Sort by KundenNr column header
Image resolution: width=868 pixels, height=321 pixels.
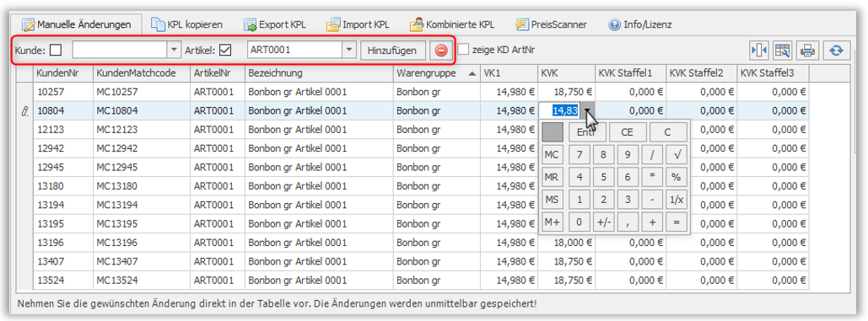(x=63, y=73)
